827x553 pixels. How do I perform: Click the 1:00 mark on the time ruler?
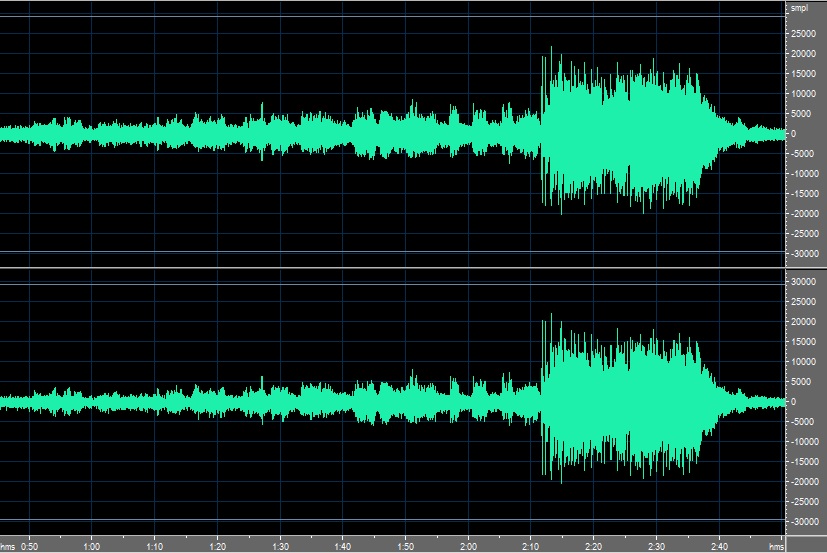tap(92, 547)
